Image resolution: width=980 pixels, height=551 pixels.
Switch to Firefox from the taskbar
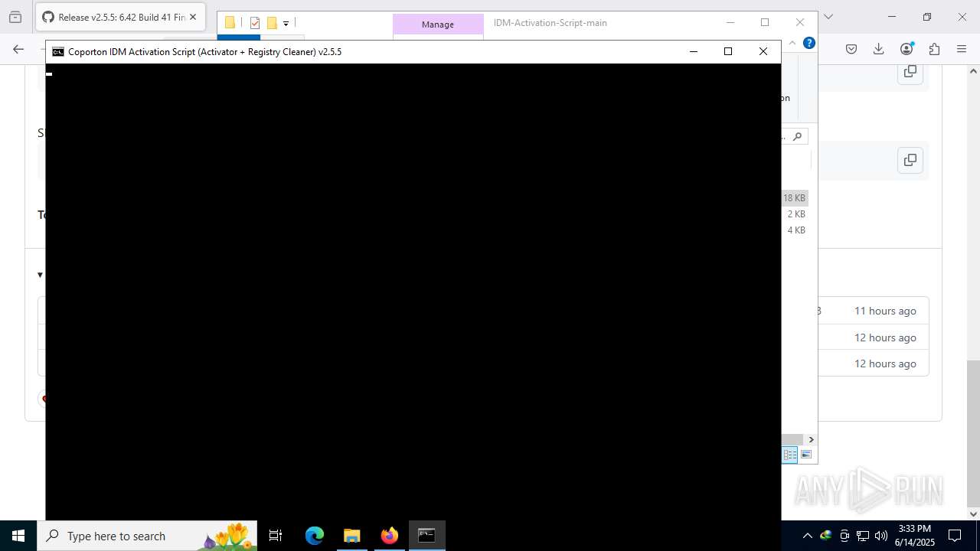(389, 536)
